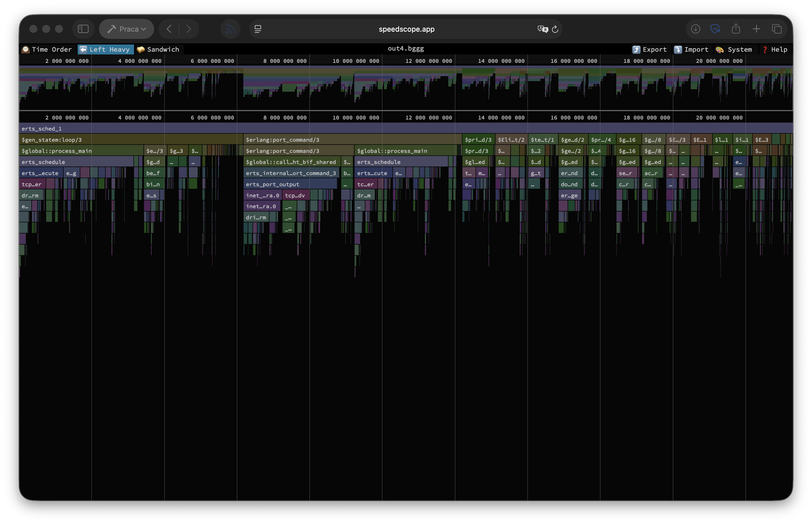The height and width of the screenshot is (524, 812).
Task: Toggle the Left Heavy view mode
Action: pos(105,49)
